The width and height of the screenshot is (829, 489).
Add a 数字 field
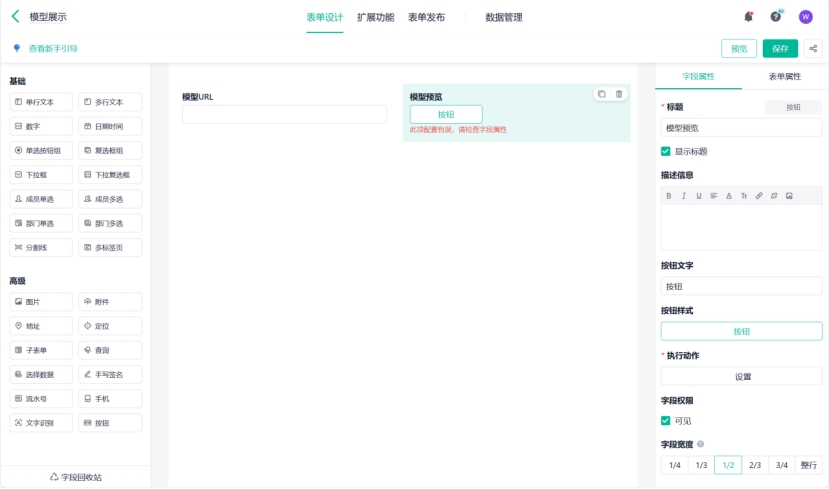41,126
